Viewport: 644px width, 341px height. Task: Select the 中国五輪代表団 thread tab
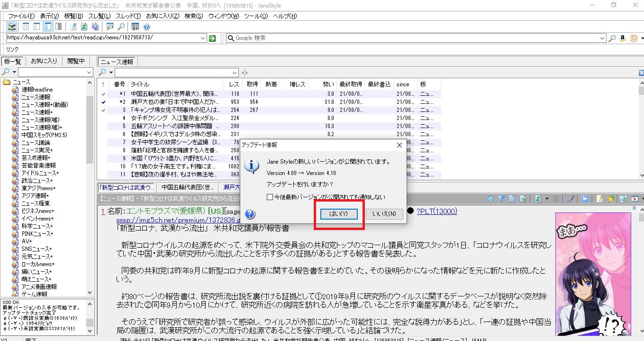coord(188,187)
